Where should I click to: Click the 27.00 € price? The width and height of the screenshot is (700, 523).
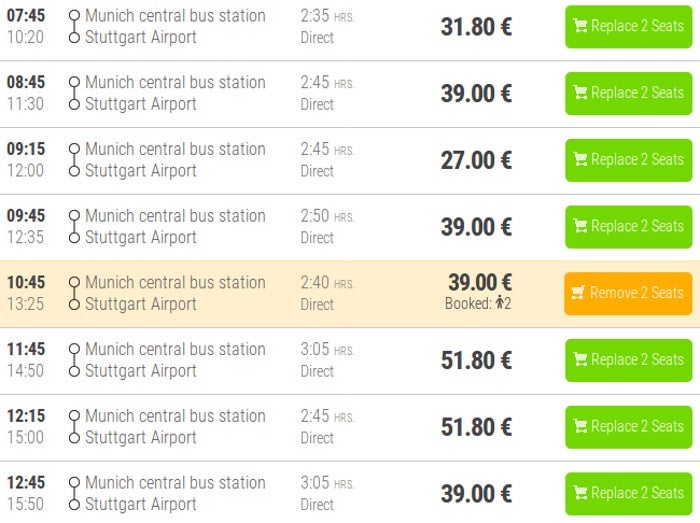[x=476, y=160]
